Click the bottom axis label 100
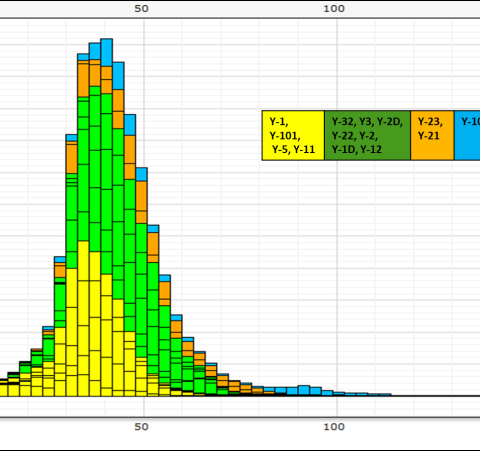 click(x=334, y=427)
